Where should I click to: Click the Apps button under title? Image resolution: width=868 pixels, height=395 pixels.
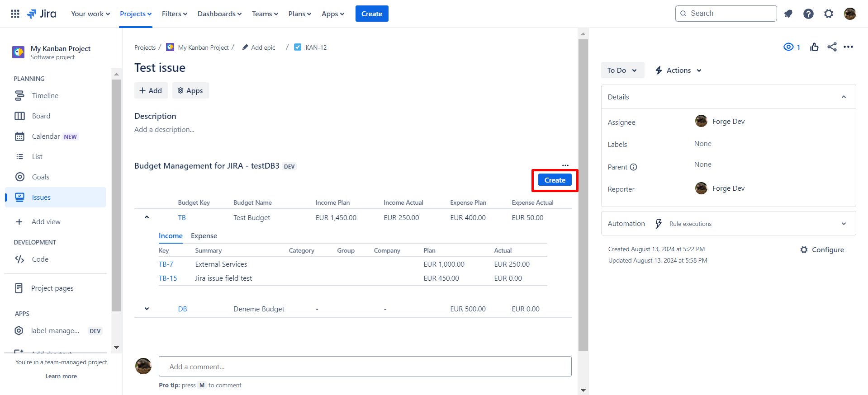pos(190,90)
